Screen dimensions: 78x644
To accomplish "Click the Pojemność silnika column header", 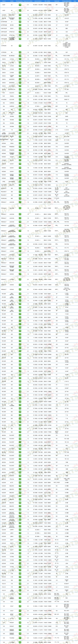I will [28, 1].
